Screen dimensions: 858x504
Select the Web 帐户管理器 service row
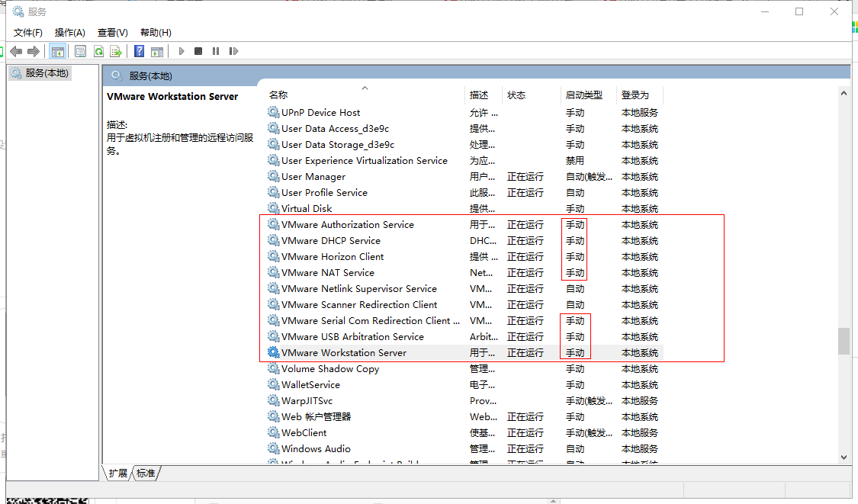(464, 416)
